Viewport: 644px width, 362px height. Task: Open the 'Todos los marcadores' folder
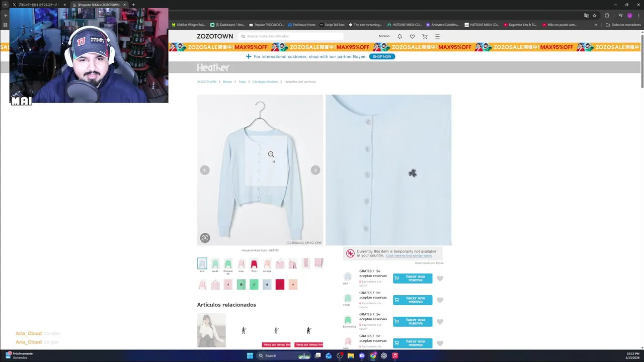click(x=623, y=25)
